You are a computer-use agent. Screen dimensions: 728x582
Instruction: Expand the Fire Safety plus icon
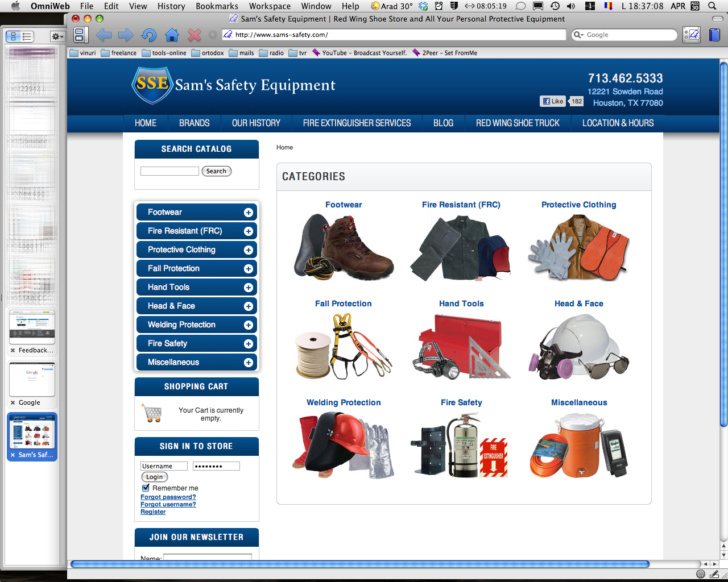click(248, 344)
